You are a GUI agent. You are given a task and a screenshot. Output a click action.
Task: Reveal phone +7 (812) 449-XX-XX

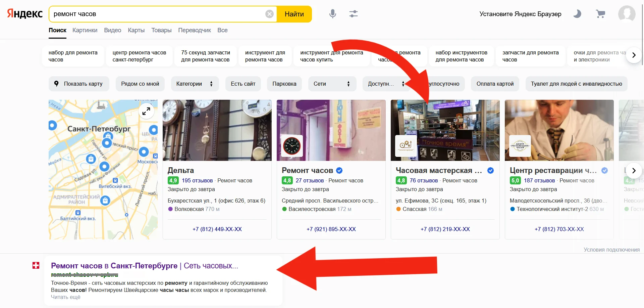(x=217, y=229)
